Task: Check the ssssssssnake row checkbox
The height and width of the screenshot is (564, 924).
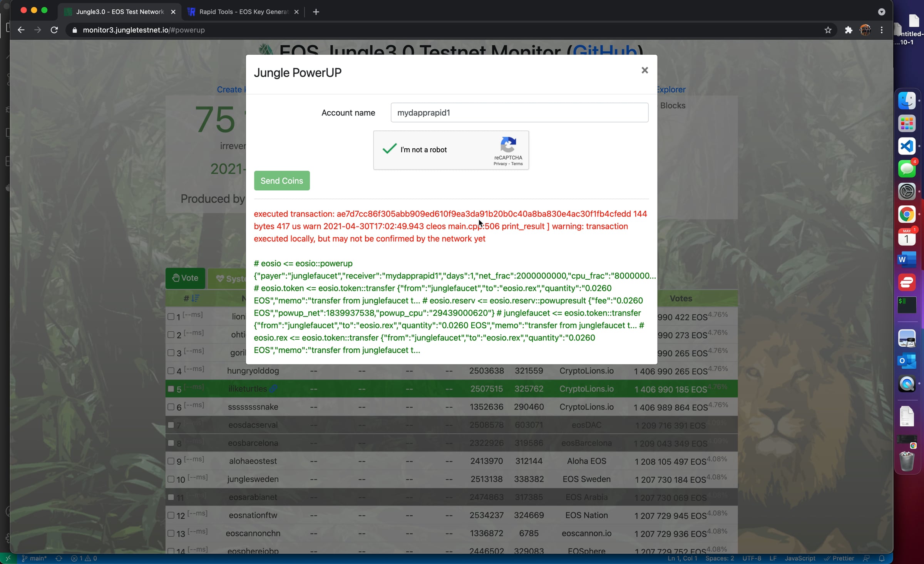Action: pos(171,407)
